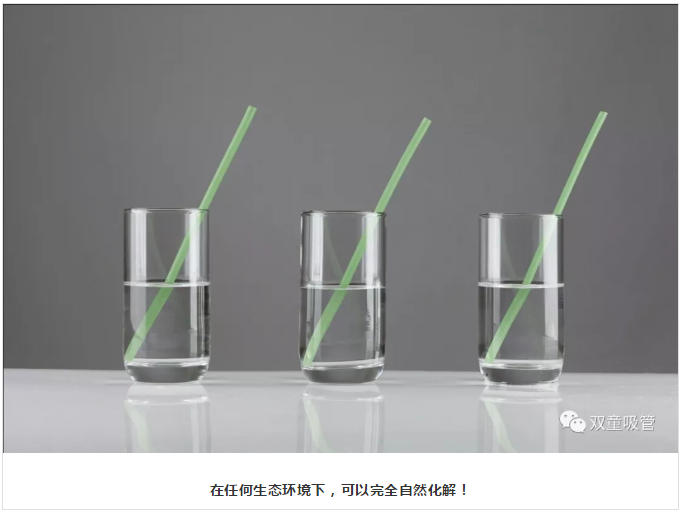
Task: Click the top tip of the right straw
Action: [602, 115]
